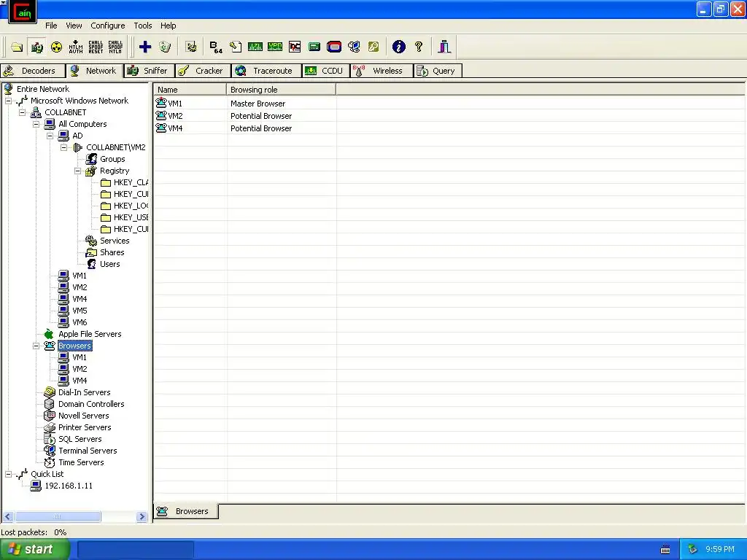Viewport: 747px width, 560px height.
Task: Click the tree's horizontal scrollbar thumb
Action: [57, 517]
